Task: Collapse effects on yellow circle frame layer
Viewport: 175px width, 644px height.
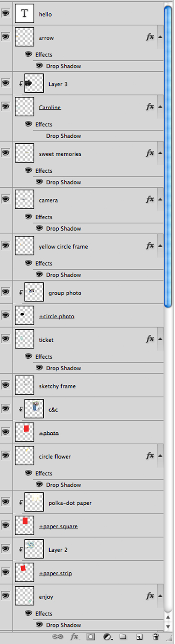Action: coord(160,246)
